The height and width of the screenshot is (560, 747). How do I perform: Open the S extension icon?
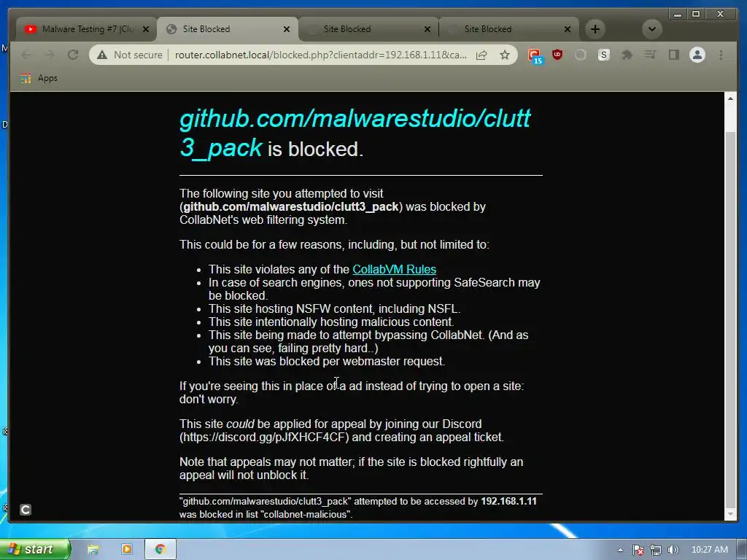(x=603, y=55)
